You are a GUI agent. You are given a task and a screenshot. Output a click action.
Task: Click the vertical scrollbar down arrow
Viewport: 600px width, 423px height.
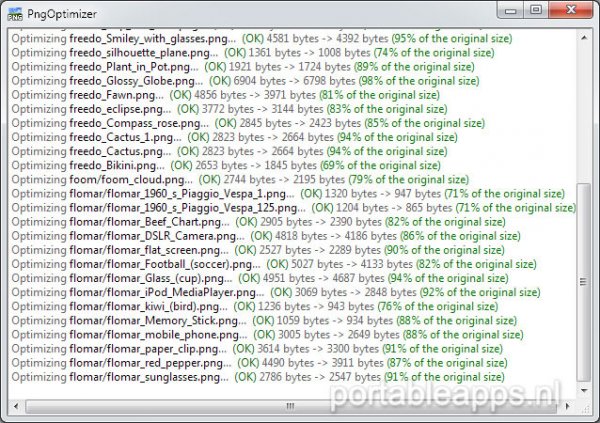(x=586, y=391)
